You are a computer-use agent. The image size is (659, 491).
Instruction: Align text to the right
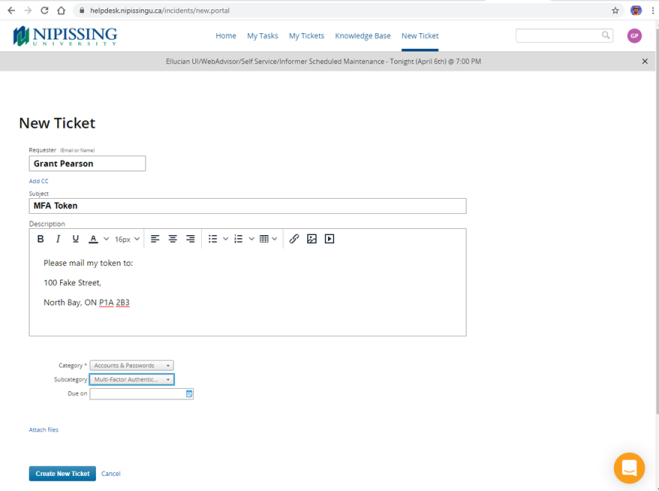190,239
